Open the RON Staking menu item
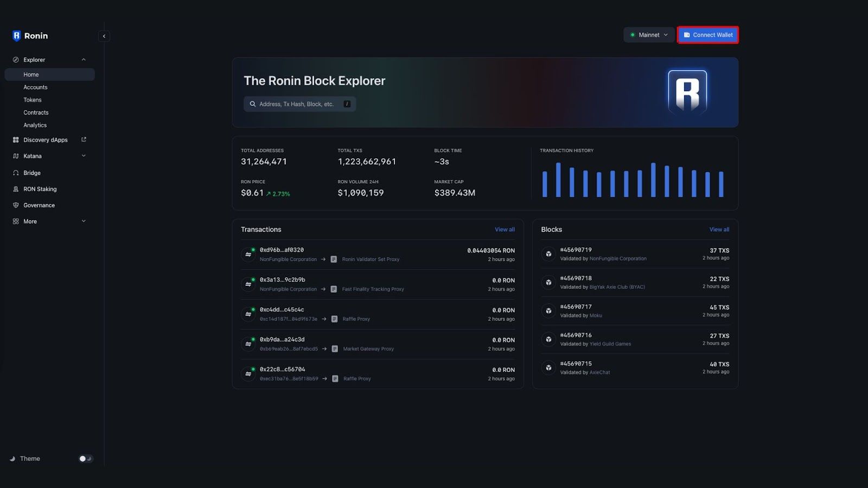The height and width of the screenshot is (488, 868). click(40, 189)
